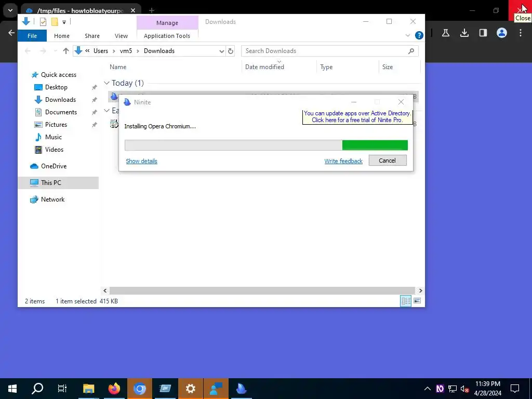
Task: Select This PC in navigation pane
Action: (x=51, y=183)
